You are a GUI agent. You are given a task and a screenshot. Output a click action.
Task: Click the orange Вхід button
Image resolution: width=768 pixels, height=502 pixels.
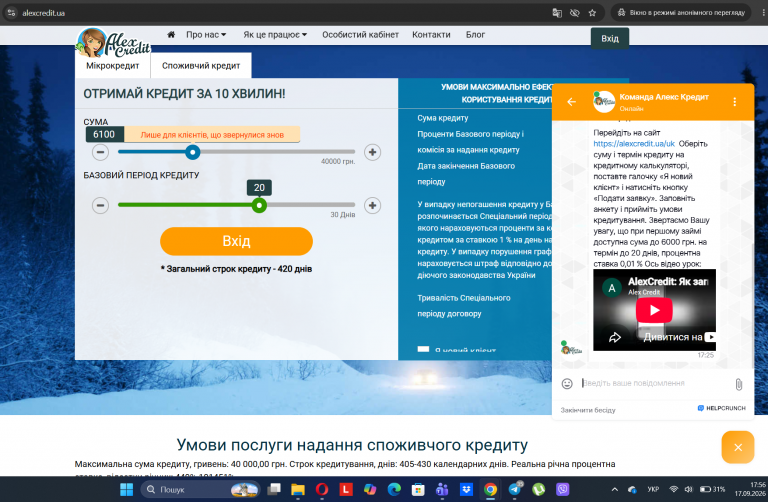(x=236, y=241)
